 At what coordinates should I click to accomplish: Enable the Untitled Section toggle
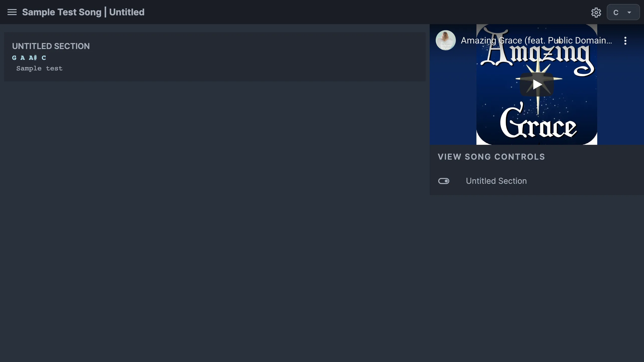[444, 181]
